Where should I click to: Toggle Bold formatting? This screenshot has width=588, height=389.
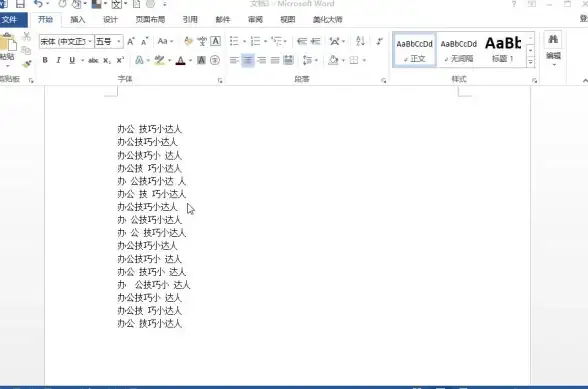click(x=45, y=60)
